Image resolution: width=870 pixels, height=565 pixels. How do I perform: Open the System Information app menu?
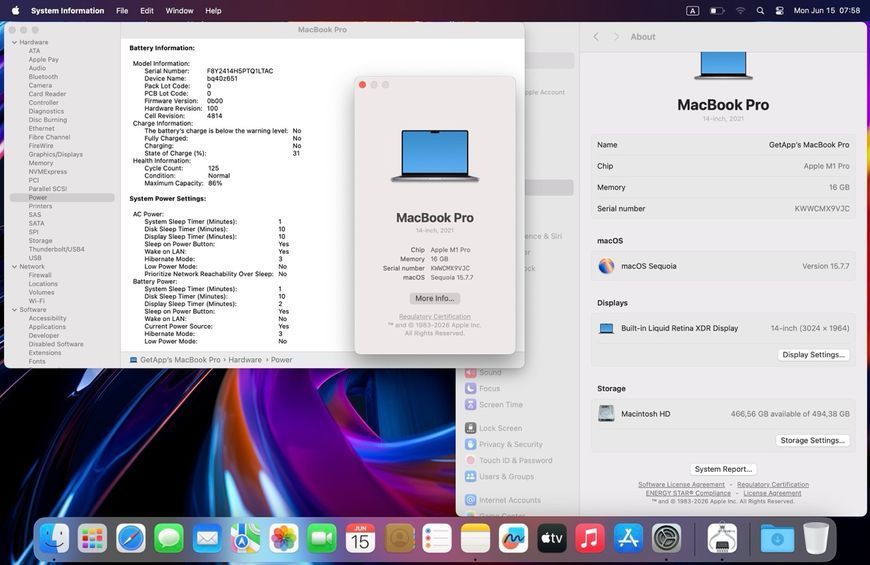67,11
